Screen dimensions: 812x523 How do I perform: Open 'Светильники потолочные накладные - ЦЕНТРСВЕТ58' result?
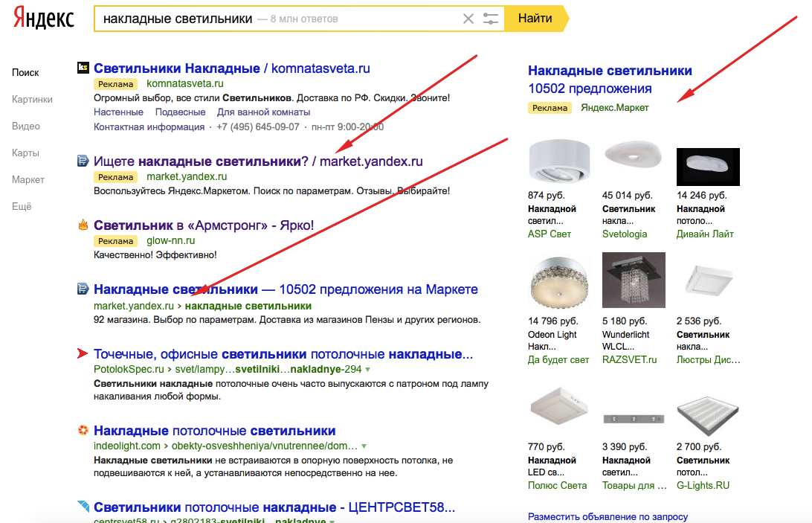point(274,507)
